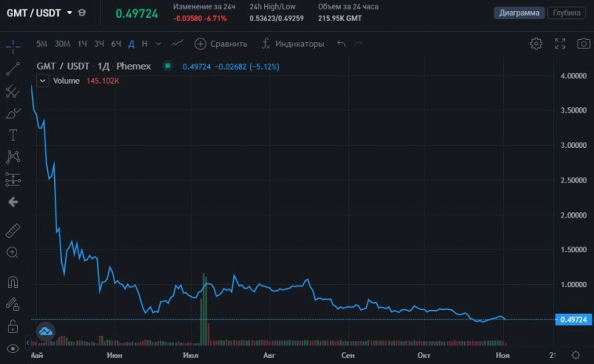Image resolution: width=594 pixels, height=364 pixels.
Task: Click the large green price 0.49724 in header
Action: 137,13
